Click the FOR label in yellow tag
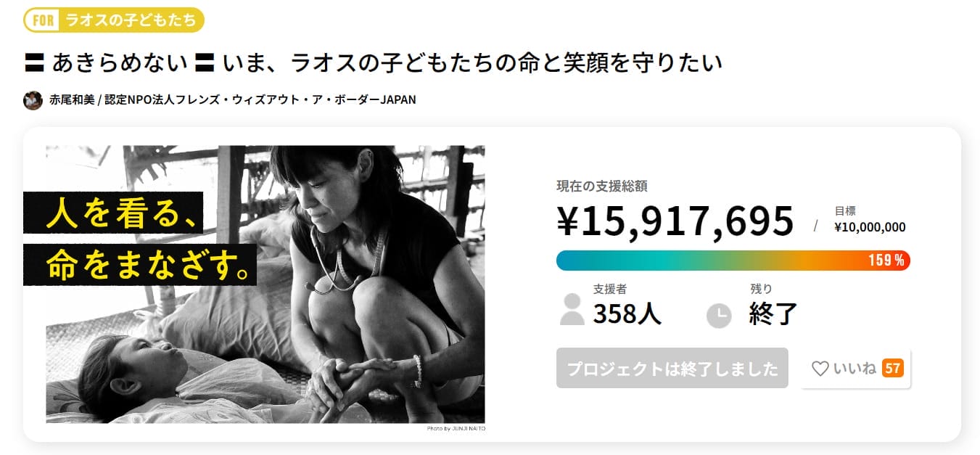 (x=44, y=20)
